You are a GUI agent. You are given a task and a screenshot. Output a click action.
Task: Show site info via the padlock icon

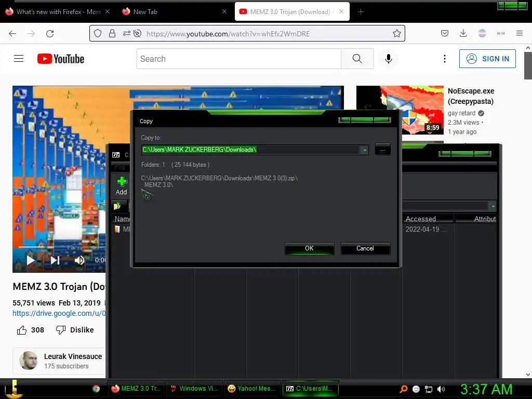pyautogui.click(x=112, y=33)
